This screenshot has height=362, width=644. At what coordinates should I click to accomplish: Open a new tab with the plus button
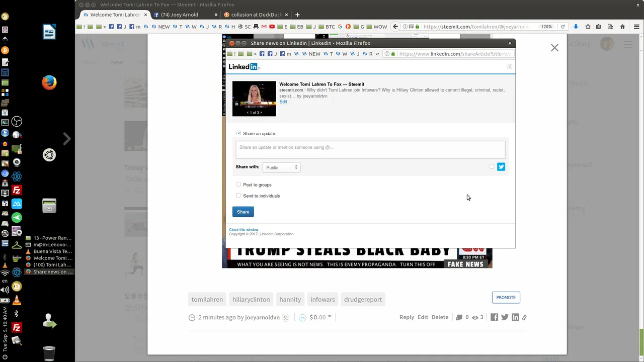click(297, 15)
